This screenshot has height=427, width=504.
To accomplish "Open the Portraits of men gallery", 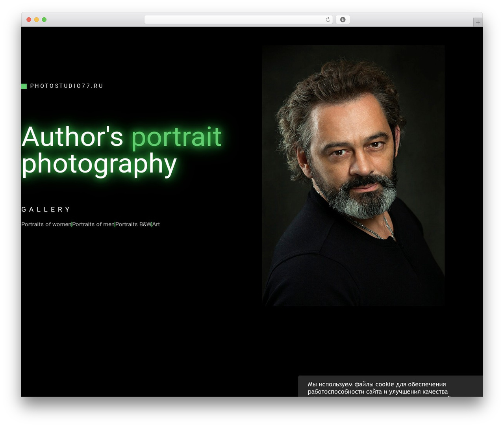I will pos(93,224).
